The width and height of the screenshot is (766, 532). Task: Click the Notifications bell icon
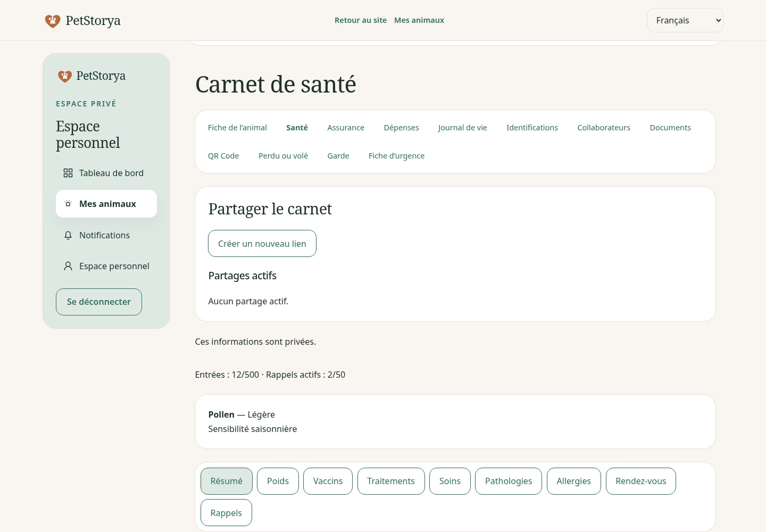68,235
